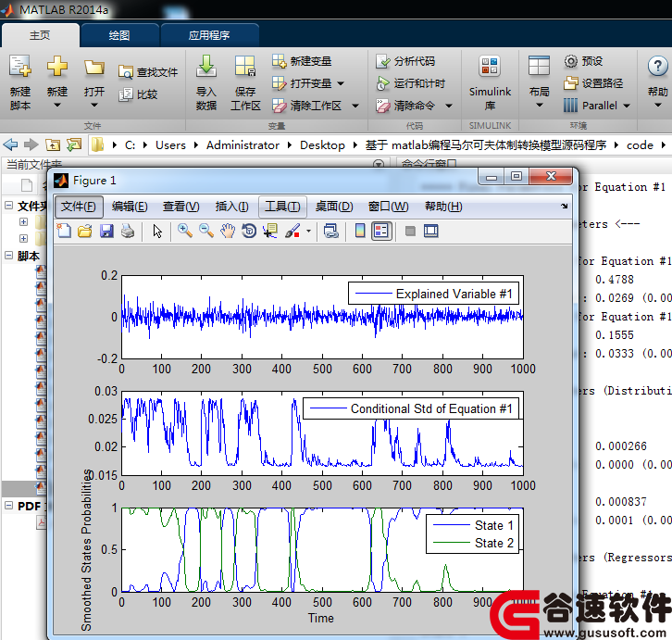Image resolution: width=672 pixels, height=640 pixels.
Task: Expand Clear Workspace (清除工作区) dropdown
Action: pyautogui.click(x=355, y=106)
